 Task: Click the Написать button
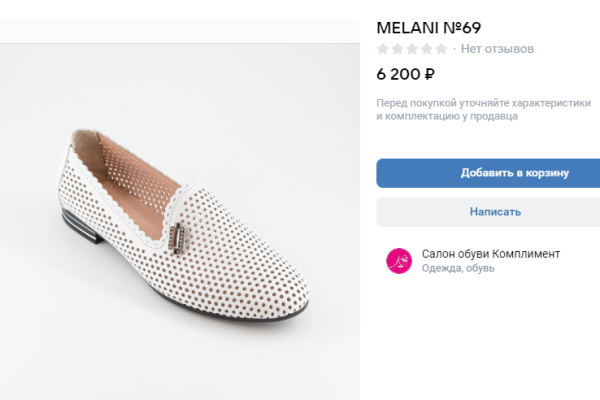point(495,212)
